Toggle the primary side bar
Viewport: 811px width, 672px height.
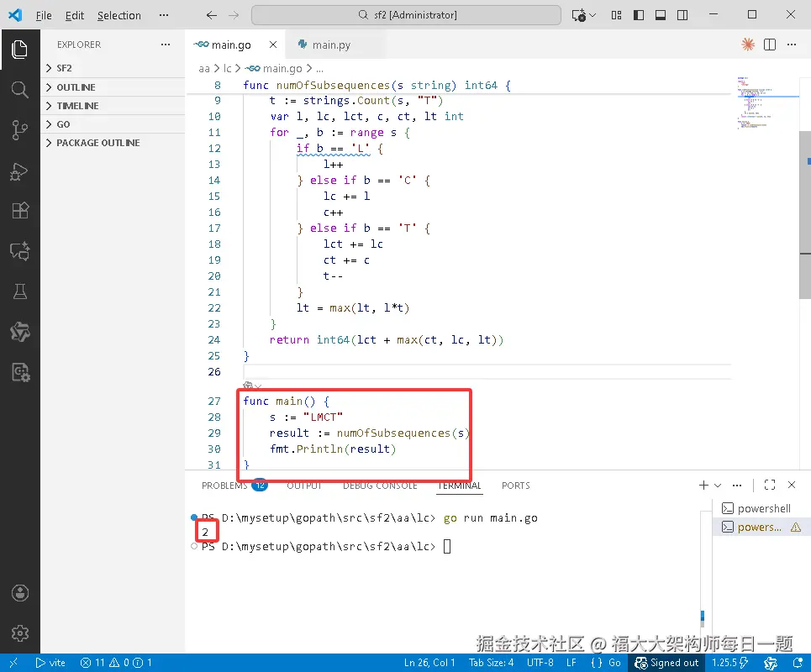coord(639,15)
